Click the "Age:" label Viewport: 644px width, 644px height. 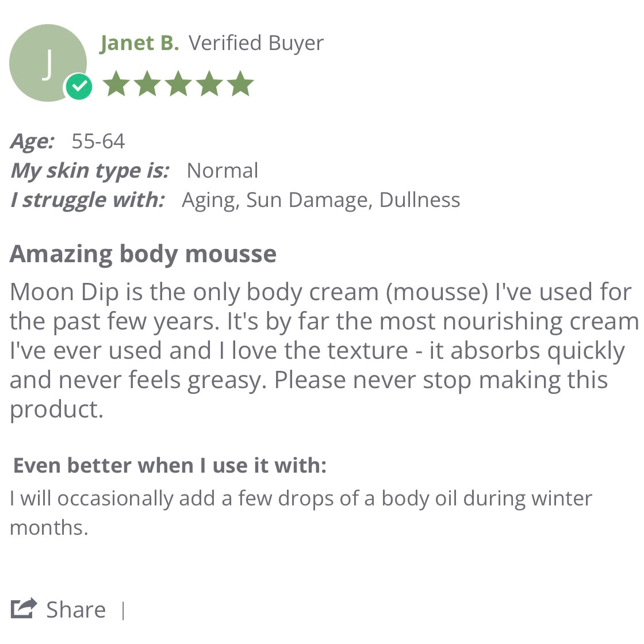[33, 141]
